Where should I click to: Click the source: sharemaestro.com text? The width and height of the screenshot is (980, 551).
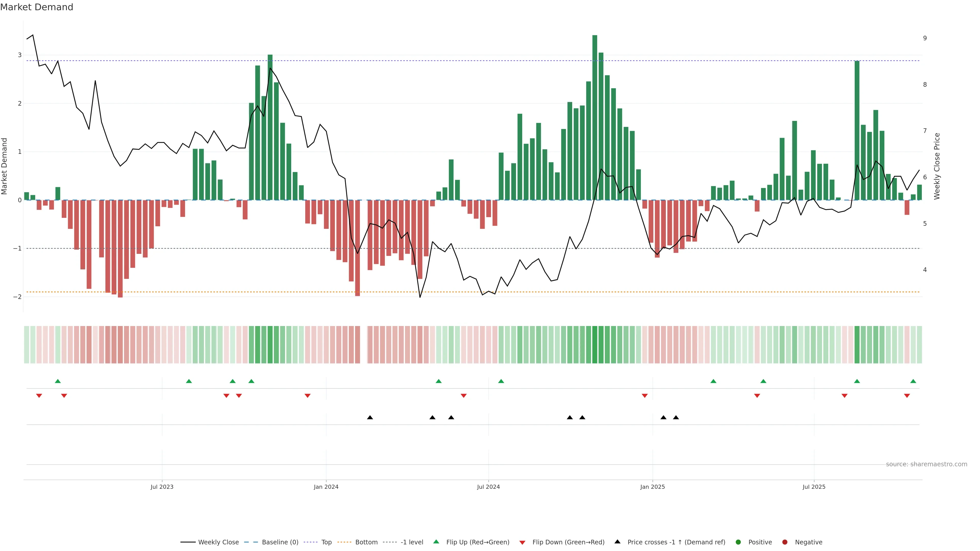click(926, 464)
